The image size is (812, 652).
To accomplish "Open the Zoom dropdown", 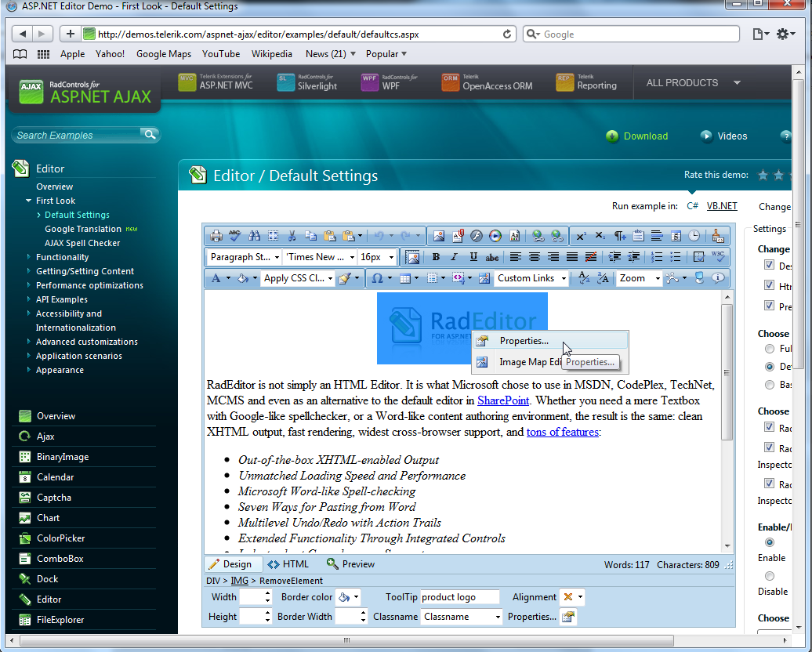I will pyautogui.click(x=639, y=278).
